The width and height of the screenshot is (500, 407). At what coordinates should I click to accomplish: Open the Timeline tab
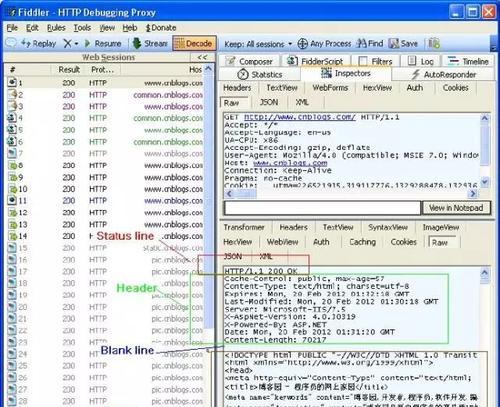(468, 61)
